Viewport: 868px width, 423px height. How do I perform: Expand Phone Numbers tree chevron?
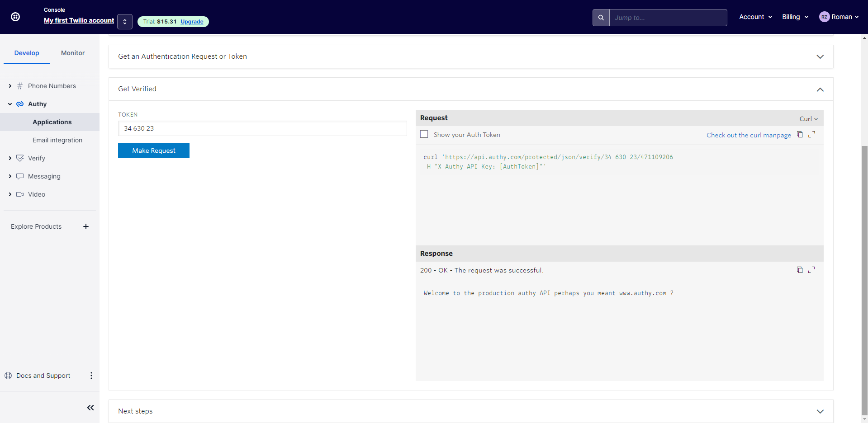coord(10,86)
